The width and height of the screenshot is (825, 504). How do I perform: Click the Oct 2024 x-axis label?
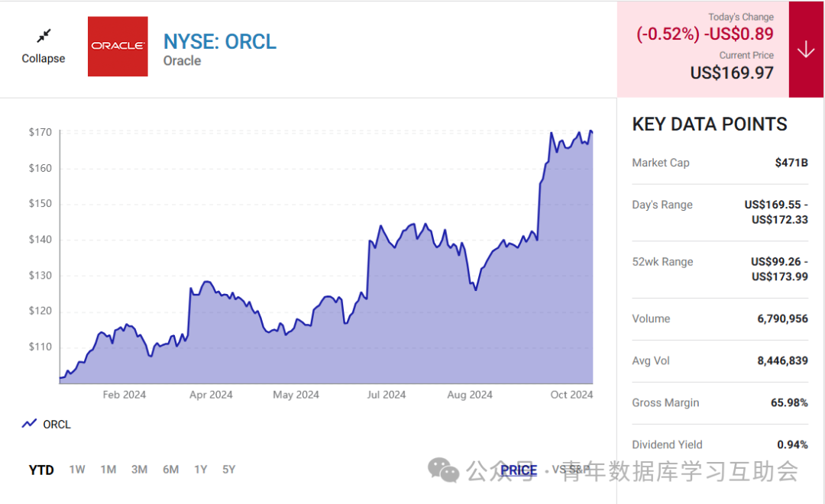click(x=571, y=395)
